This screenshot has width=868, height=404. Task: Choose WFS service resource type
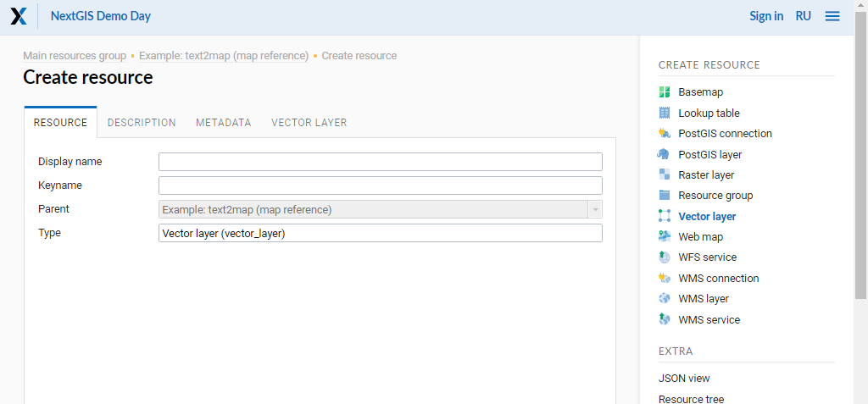click(708, 257)
